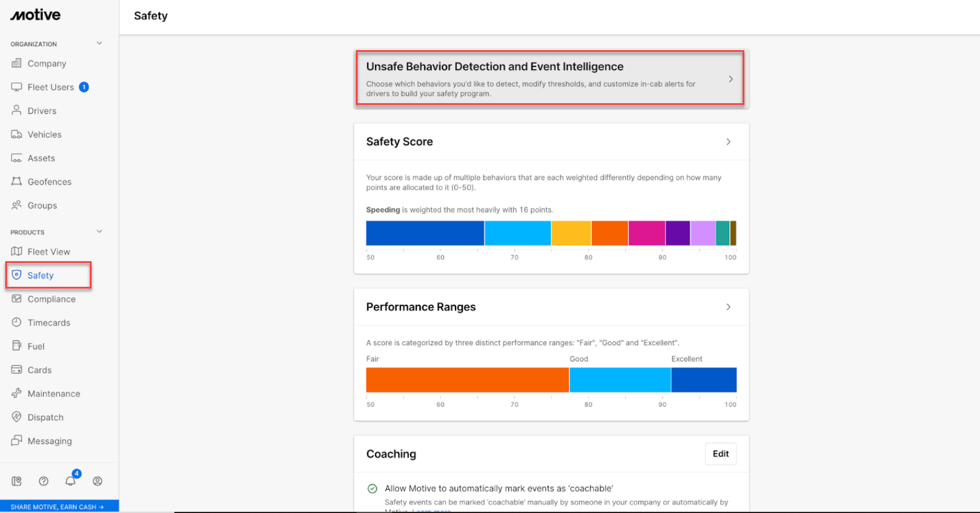Click the yellow safety score segment
This screenshot has height=513, width=980.
click(x=571, y=233)
